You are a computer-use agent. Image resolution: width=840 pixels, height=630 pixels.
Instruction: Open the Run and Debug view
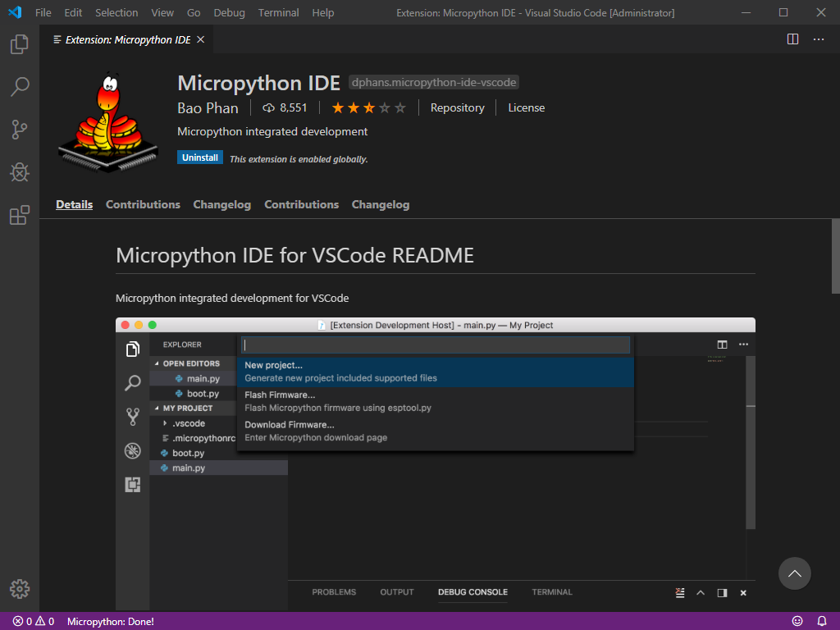20,172
